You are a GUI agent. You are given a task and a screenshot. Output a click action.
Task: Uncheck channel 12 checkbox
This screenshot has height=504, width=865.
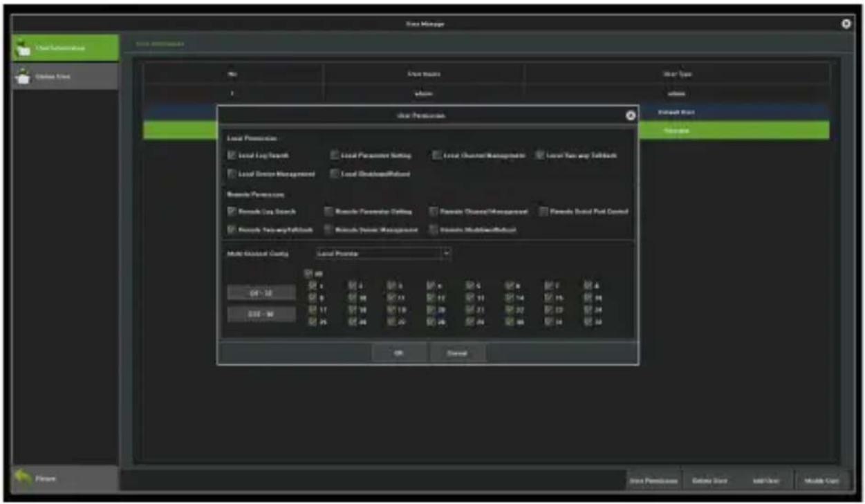pos(430,297)
